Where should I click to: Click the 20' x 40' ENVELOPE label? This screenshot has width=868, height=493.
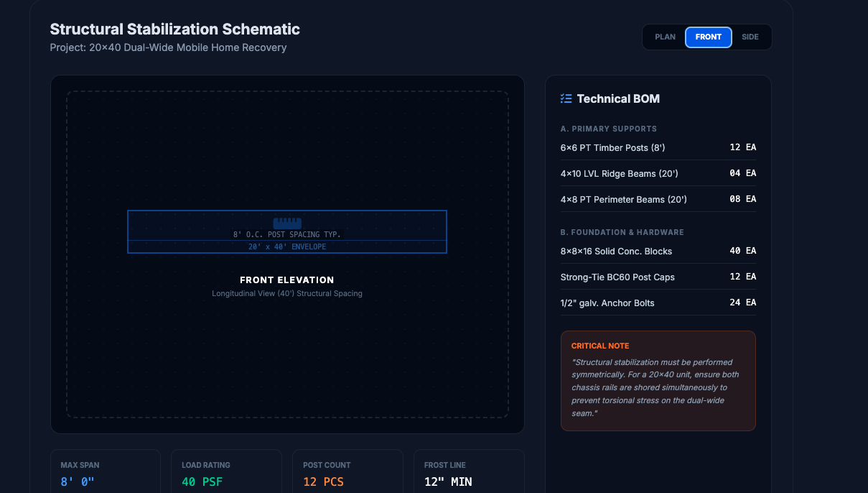[287, 247]
